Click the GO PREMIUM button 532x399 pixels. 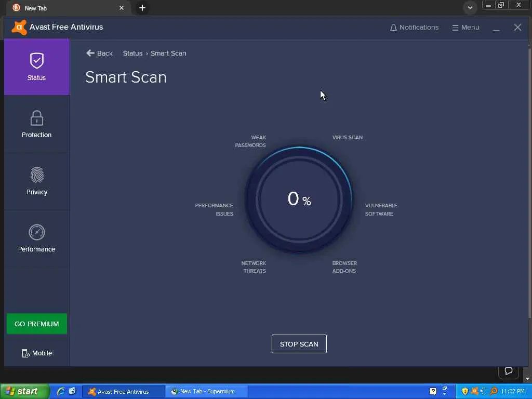(37, 324)
